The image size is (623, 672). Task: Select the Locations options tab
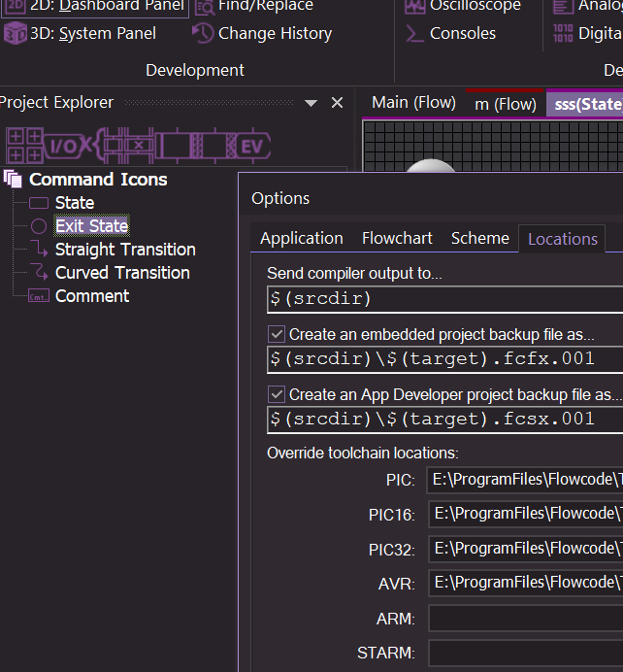pos(562,239)
